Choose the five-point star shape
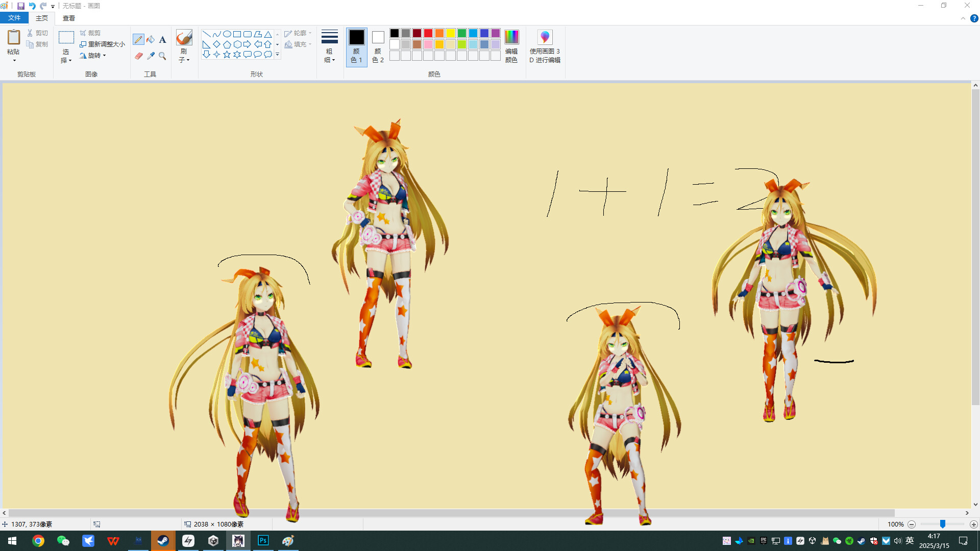The image size is (980, 551). click(x=227, y=55)
